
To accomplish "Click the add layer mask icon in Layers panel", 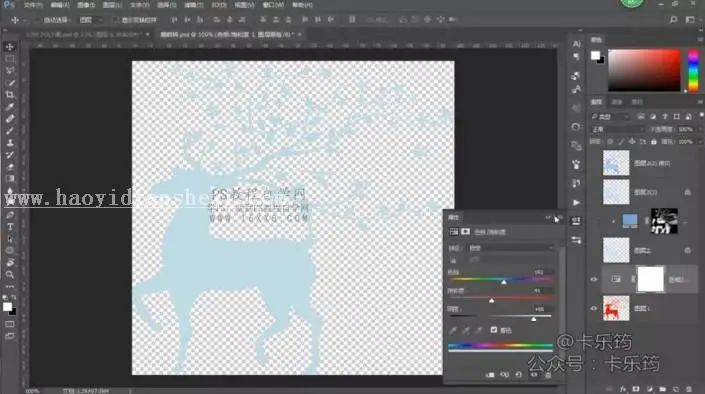I will pyautogui.click(x=636, y=389).
